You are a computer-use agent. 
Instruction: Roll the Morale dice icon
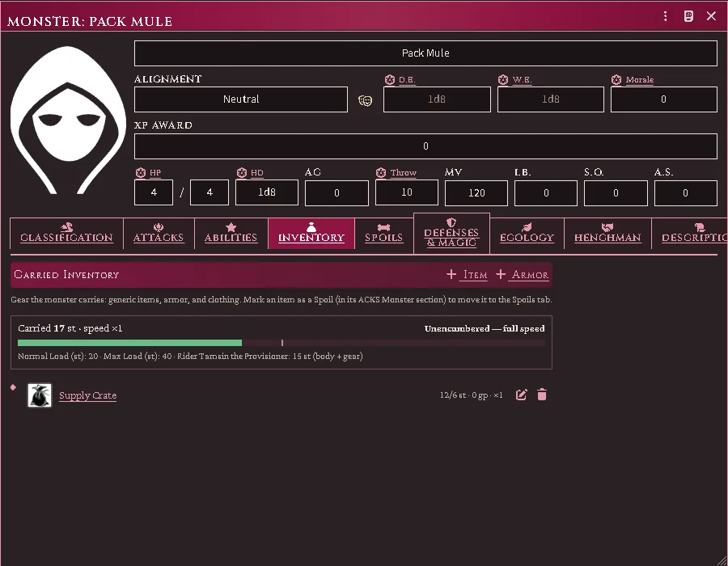(x=616, y=80)
